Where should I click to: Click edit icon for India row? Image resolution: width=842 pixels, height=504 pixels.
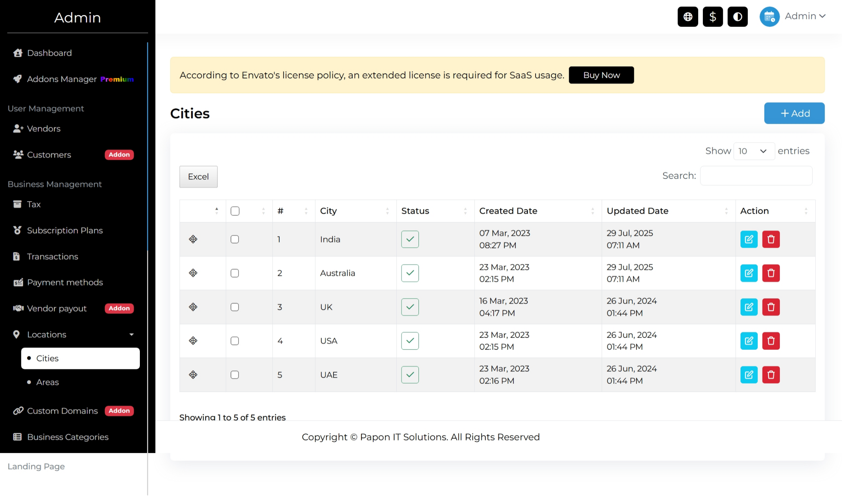pos(749,239)
